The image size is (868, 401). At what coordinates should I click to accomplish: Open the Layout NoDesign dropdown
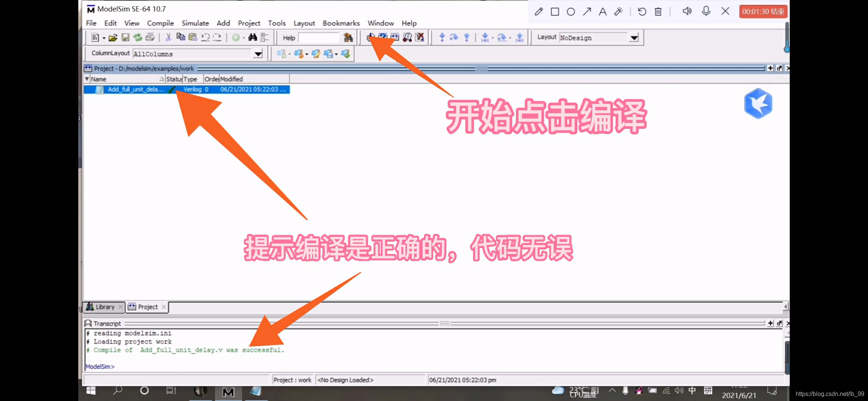[x=634, y=37]
